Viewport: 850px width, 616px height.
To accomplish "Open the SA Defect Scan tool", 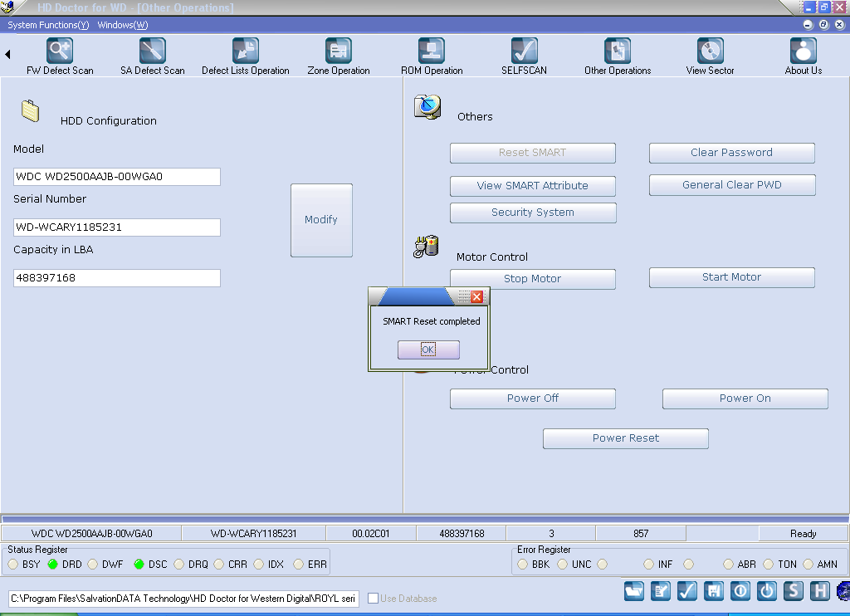I will point(153,56).
